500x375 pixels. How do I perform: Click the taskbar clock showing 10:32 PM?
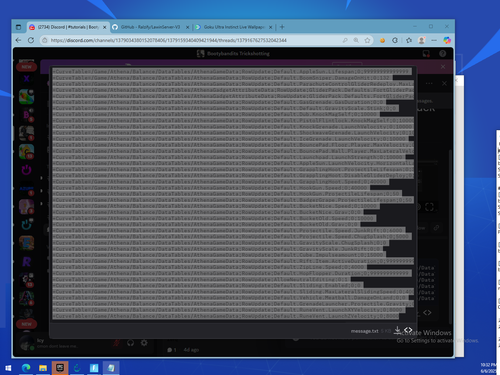(489, 368)
